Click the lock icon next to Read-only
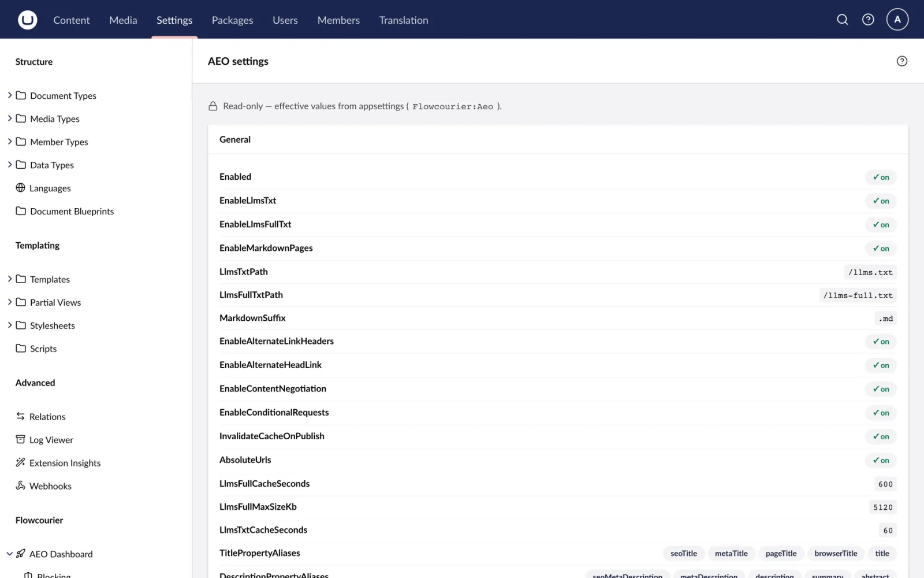Viewport: 924px width, 578px height. point(213,106)
